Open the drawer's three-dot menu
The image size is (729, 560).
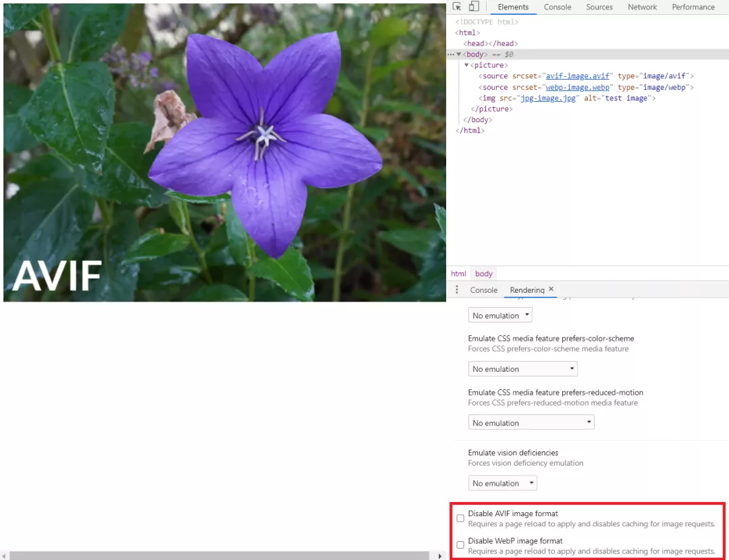[456, 289]
